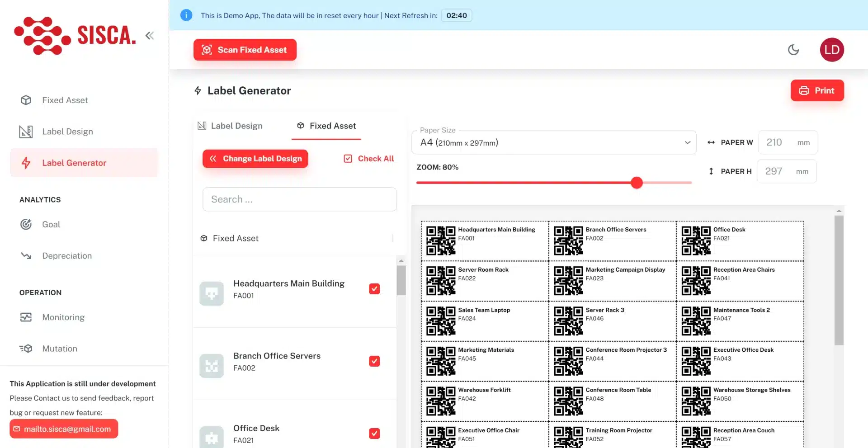Switch to Fixed Asset tab
The width and height of the screenshot is (868, 448).
326,126
